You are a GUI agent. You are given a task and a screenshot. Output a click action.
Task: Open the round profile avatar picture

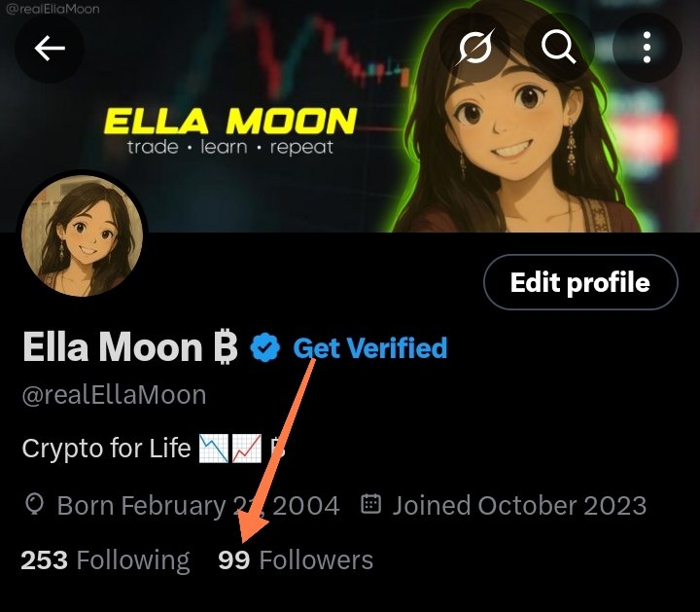(x=83, y=235)
